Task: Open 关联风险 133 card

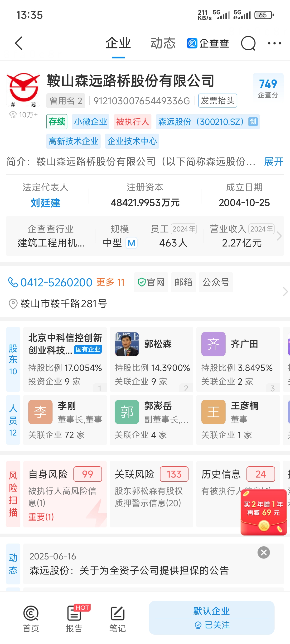Action: coord(151,494)
